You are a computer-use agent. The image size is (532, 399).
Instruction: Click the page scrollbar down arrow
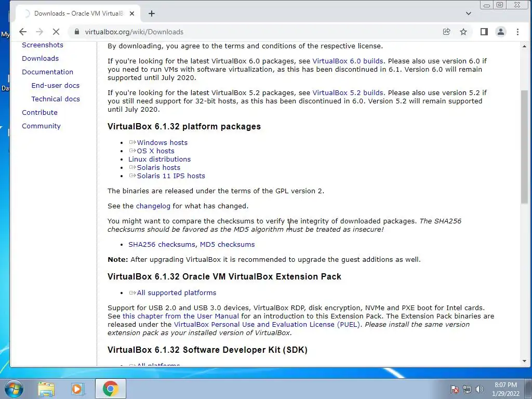point(525,362)
